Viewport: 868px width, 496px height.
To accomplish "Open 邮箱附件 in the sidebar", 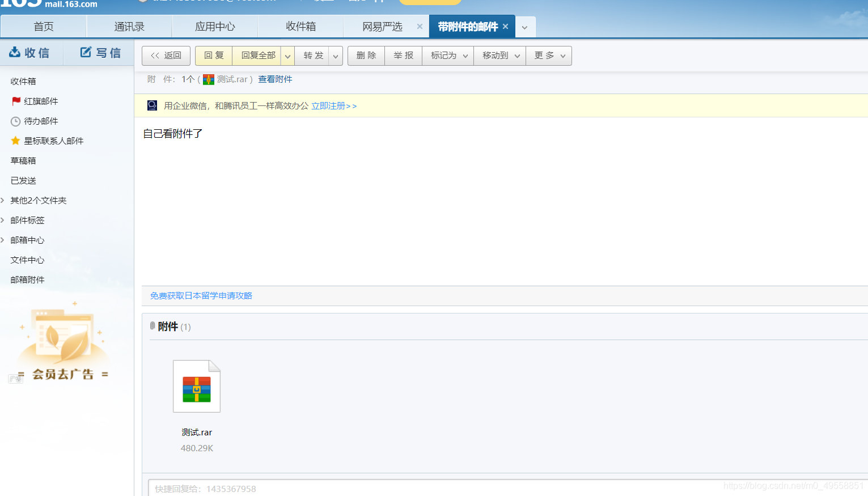I will pyautogui.click(x=27, y=279).
